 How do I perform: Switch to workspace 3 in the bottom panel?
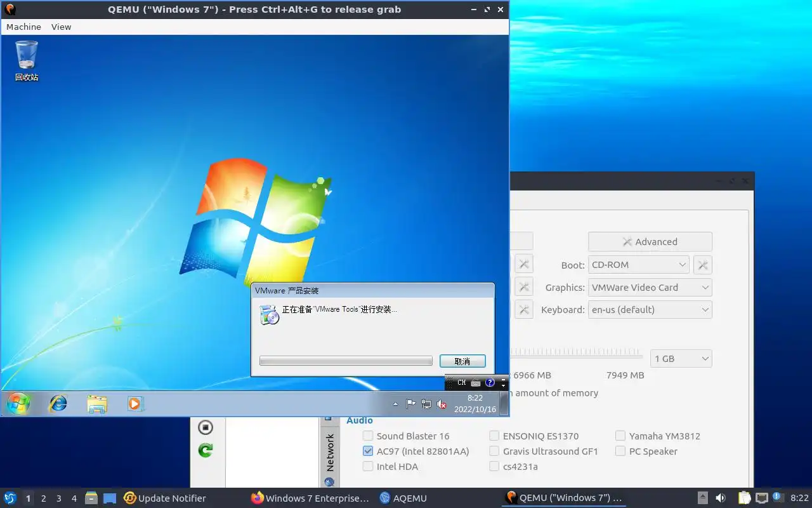(59, 498)
